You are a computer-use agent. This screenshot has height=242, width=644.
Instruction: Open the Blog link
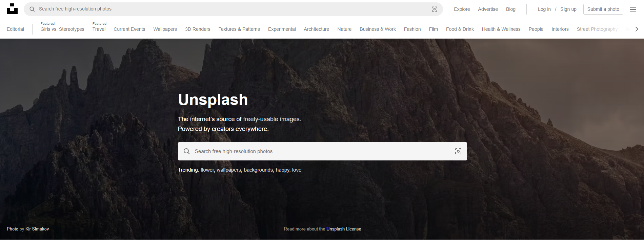point(511,9)
